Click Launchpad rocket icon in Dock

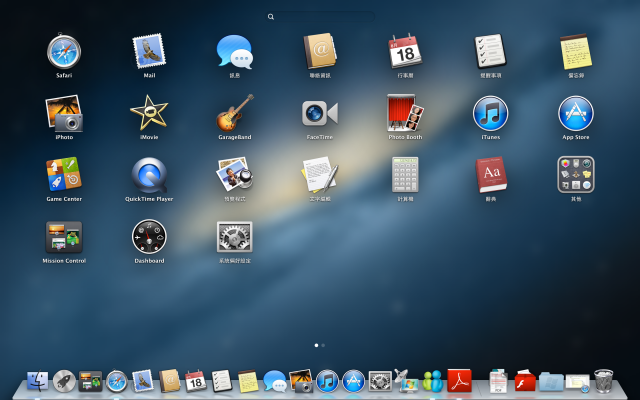64,381
